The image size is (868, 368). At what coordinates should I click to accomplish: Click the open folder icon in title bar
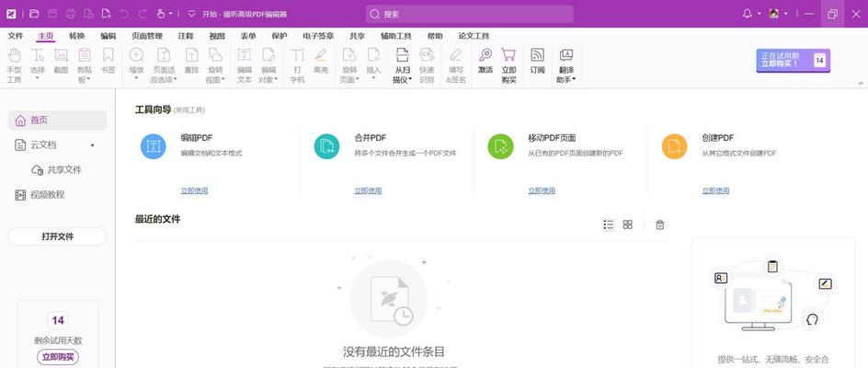pyautogui.click(x=34, y=14)
